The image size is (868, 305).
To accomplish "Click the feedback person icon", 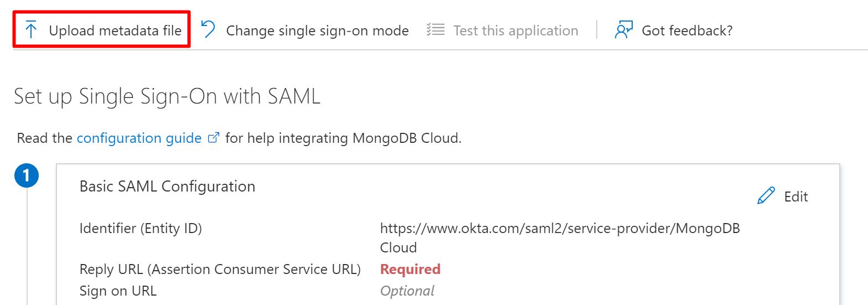I will [x=623, y=30].
